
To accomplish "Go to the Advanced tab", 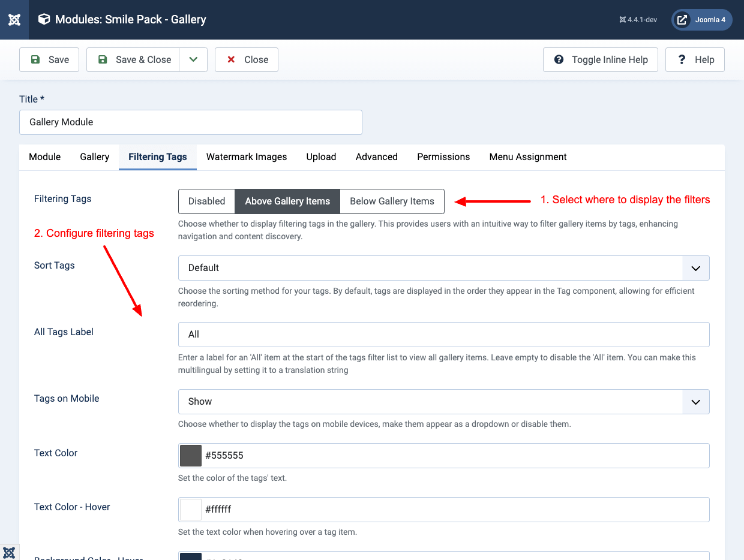I will [x=377, y=156].
